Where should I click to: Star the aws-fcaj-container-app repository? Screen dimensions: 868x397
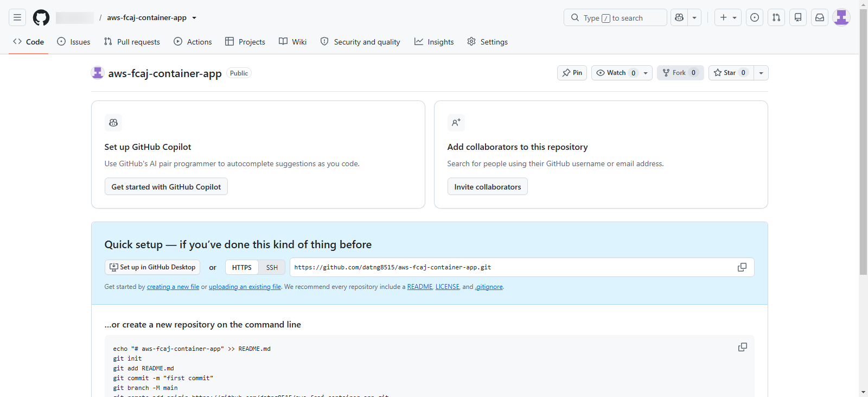(731, 73)
